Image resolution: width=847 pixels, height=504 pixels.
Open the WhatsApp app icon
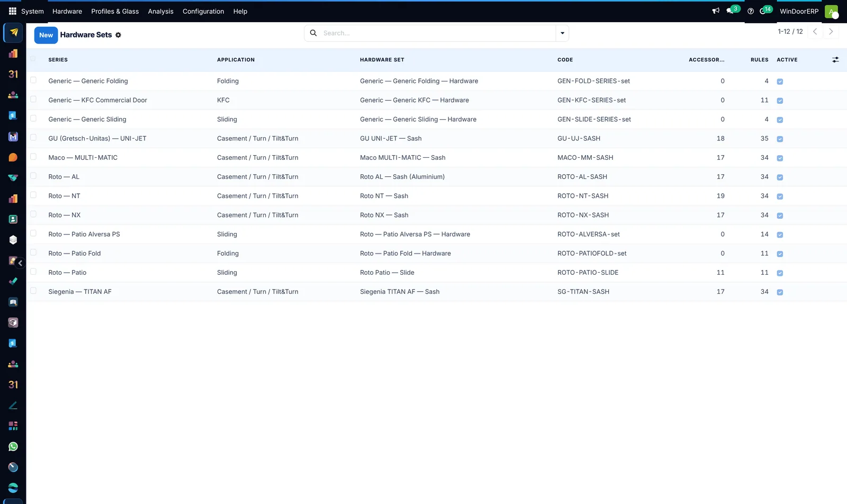point(13,447)
